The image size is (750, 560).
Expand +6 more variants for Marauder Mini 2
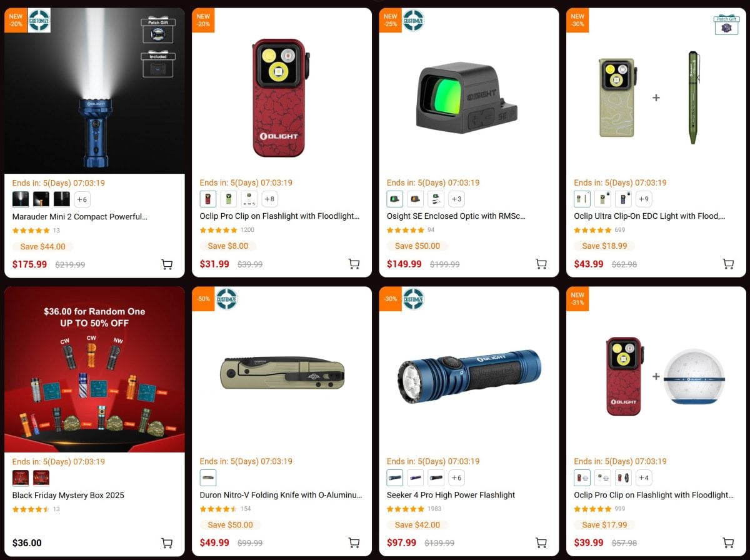coord(82,199)
